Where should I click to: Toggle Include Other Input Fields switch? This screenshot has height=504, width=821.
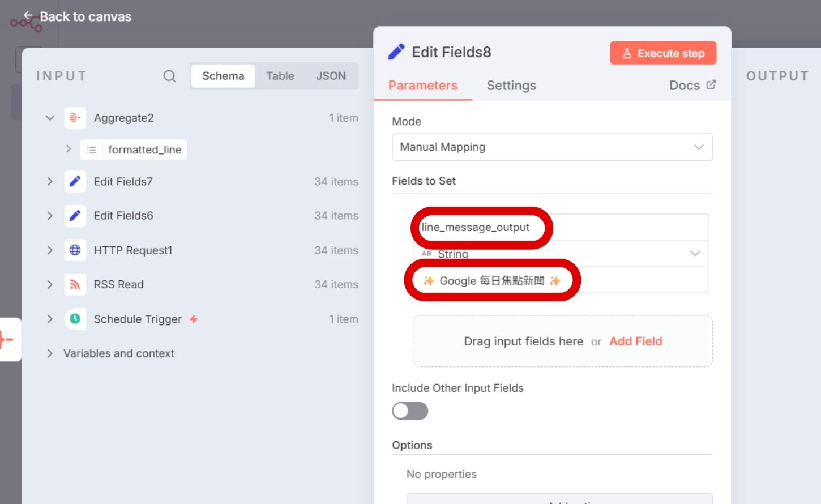click(x=410, y=411)
